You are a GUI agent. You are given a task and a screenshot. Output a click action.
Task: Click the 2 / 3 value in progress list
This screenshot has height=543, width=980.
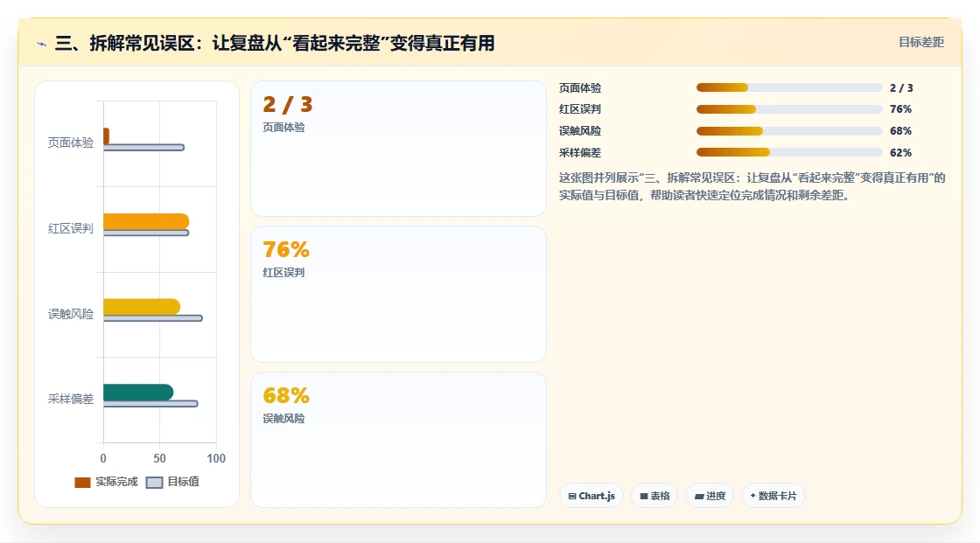click(x=901, y=88)
